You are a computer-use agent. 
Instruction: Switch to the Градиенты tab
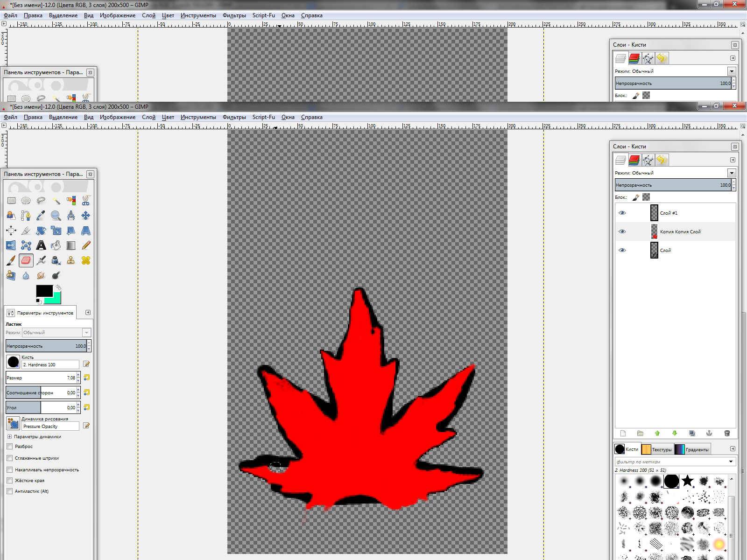pyautogui.click(x=692, y=449)
